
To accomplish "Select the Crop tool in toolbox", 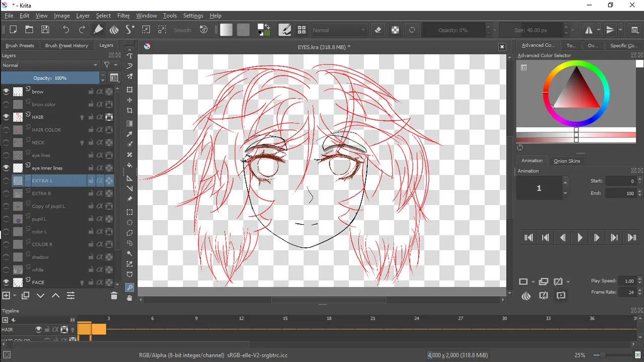I will (130, 111).
